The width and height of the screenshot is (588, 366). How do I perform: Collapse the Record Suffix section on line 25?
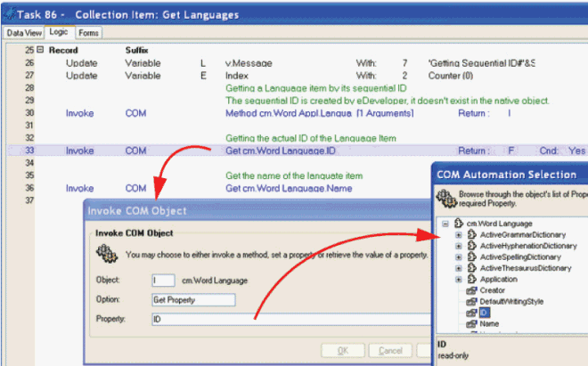[x=40, y=51]
